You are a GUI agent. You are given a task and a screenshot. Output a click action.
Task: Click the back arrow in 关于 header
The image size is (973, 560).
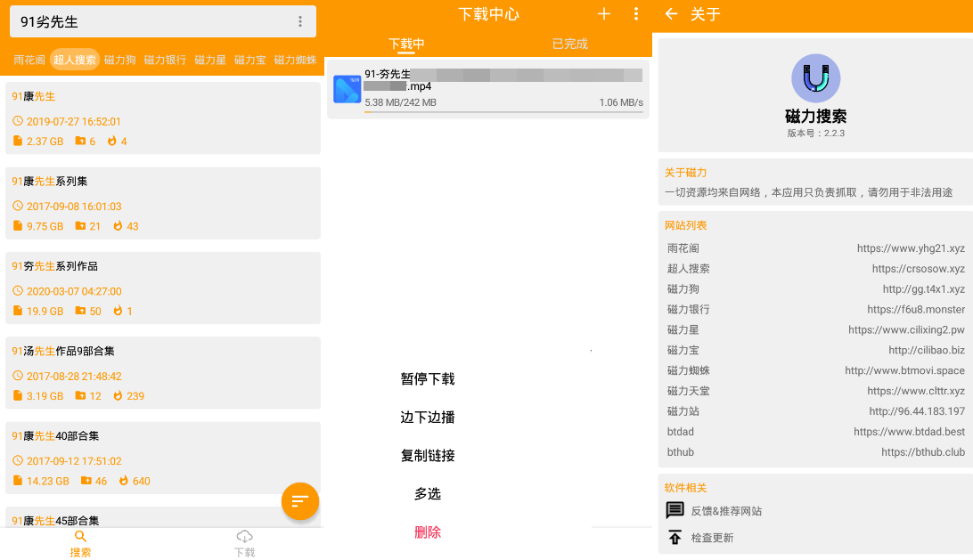671,13
